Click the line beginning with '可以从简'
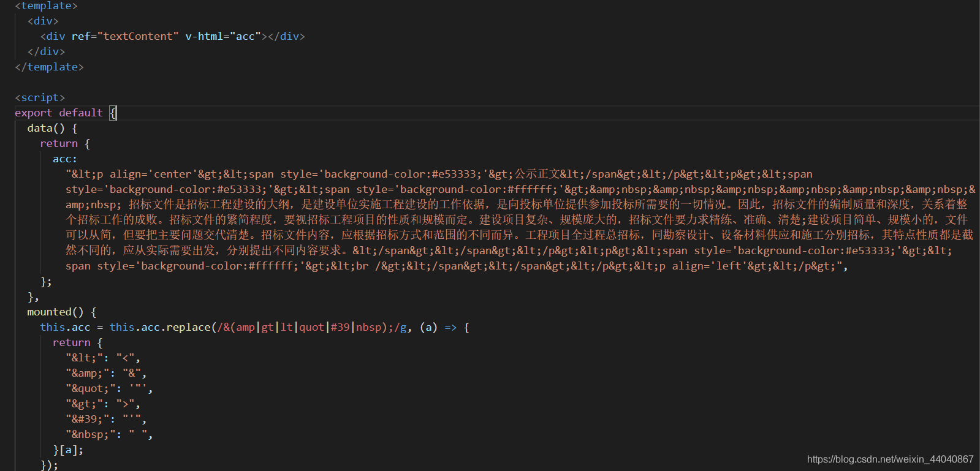This screenshot has height=471, width=980. pyautogui.click(x=519, y=235)
